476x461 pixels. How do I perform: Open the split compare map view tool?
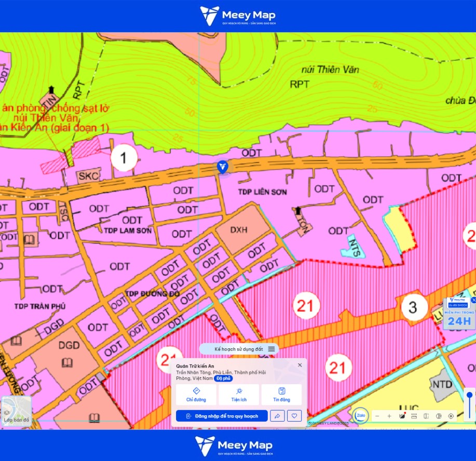point(426,416)
